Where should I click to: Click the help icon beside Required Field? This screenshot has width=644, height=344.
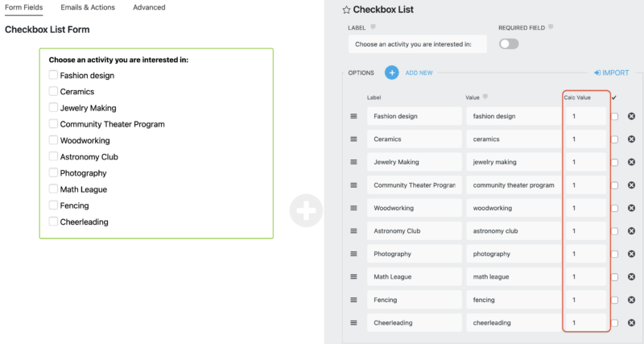pyautogui.click(x=551, y=27)
